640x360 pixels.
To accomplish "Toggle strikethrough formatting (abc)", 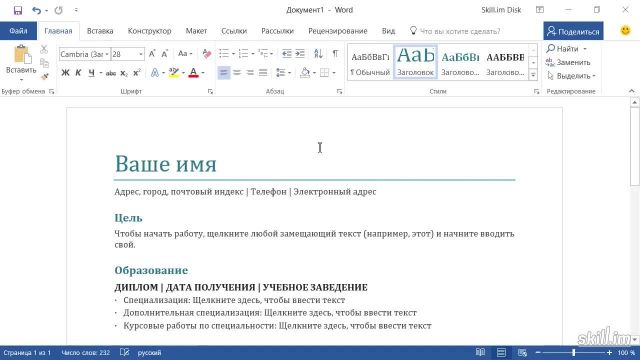I will (111, 73).
